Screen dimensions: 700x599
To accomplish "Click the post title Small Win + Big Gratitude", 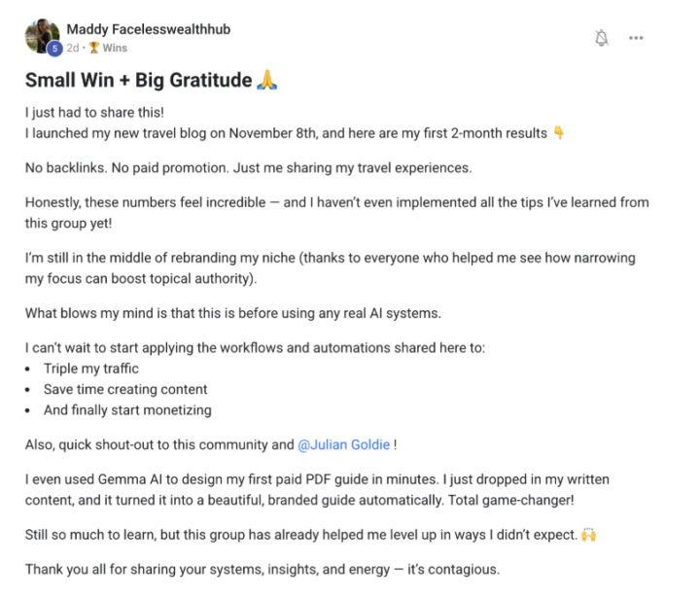I will tap(138, 81).
